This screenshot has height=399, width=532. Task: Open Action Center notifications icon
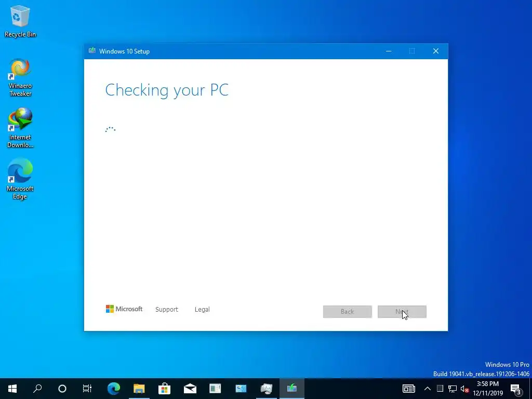click(516, 389)
